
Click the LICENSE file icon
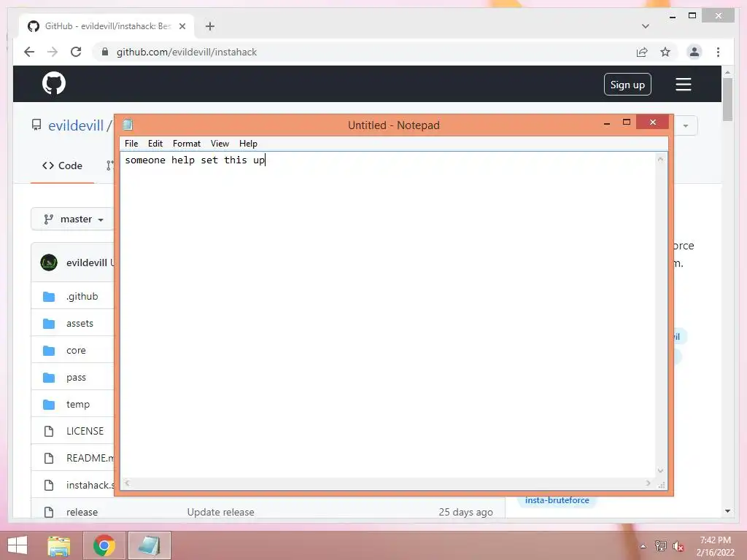click(49, 431)
